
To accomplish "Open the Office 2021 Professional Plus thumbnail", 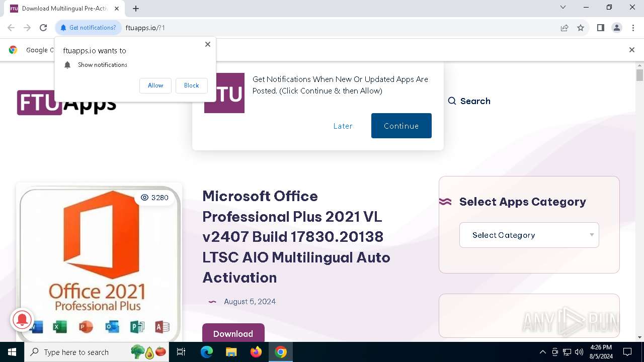I will (99, 263).
